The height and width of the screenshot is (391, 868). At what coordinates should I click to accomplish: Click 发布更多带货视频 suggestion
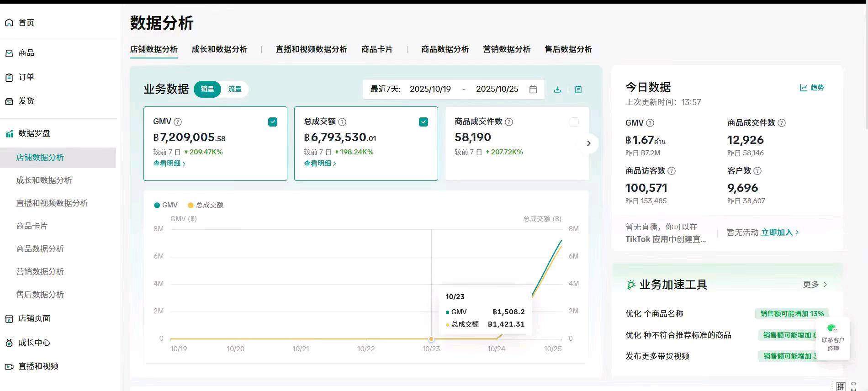657,356
